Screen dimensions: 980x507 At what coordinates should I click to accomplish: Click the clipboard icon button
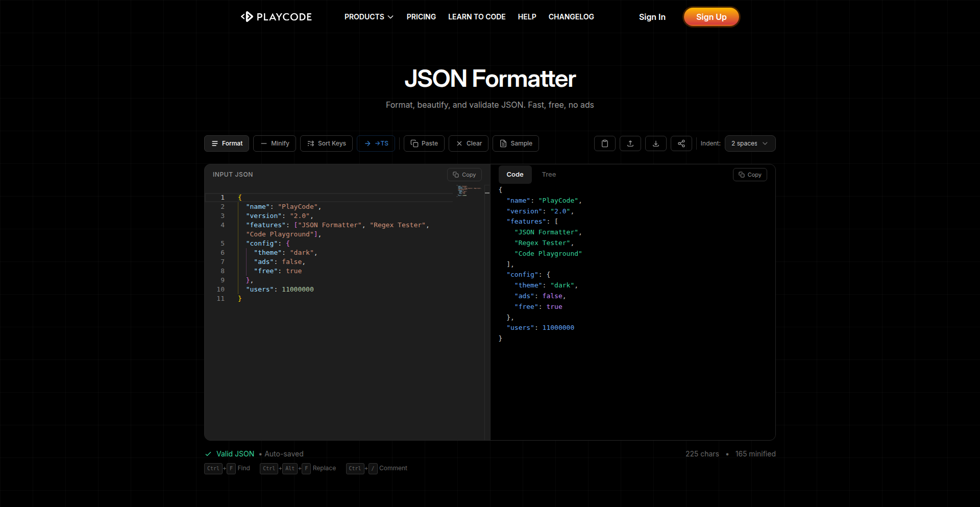pos(604,143)
